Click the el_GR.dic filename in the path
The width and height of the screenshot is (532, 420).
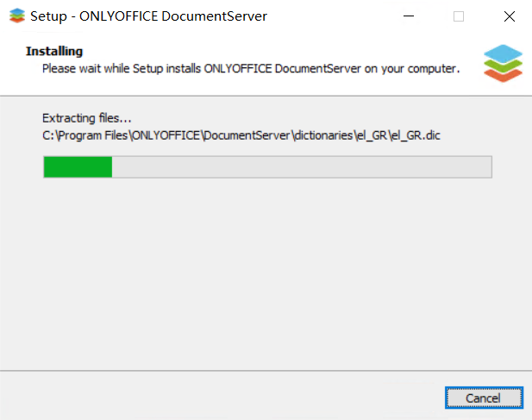pyautogui.click(x=416, y=135)
